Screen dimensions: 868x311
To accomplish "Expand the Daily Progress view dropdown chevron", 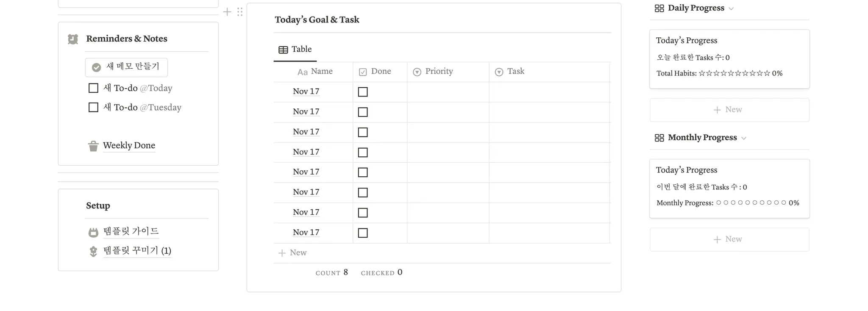I will pyautogui.click(x=731, y=9).
